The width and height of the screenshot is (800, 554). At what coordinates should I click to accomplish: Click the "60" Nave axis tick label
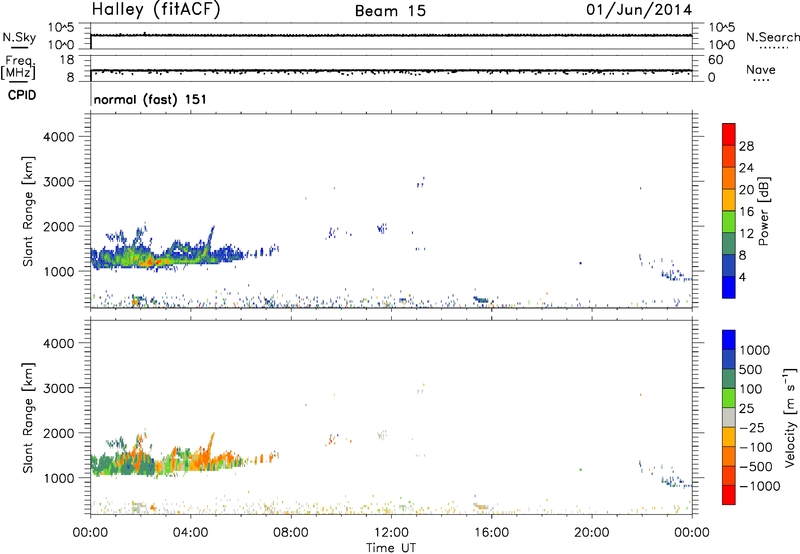click(x=716, y=60)
